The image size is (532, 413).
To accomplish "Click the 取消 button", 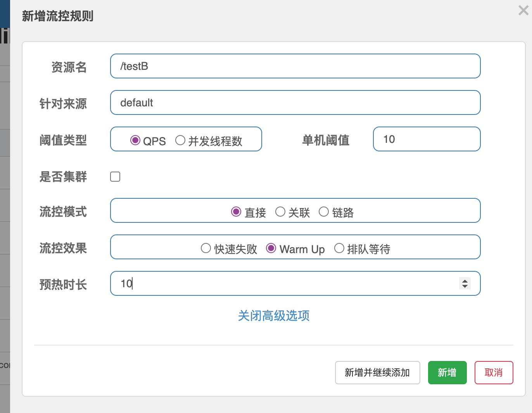I will point(494,373).
